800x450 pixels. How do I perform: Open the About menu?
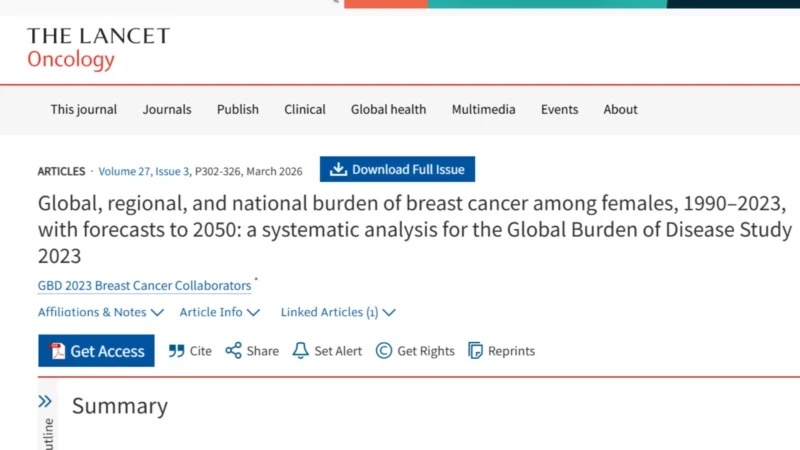(620, 109)
